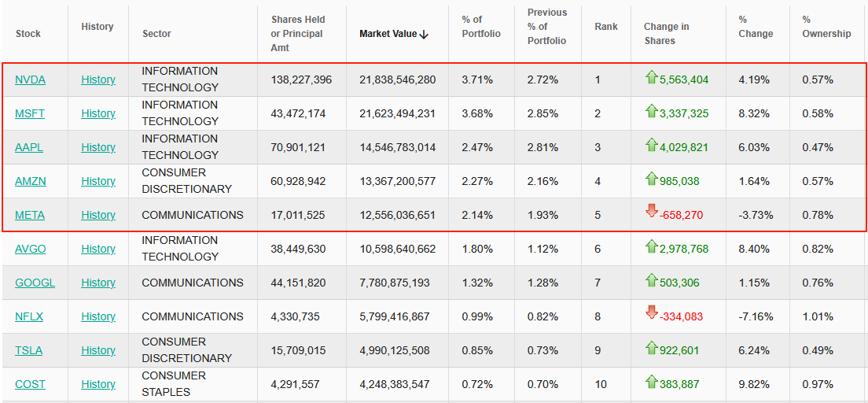Viewport: 868px width, 403px height.
Task: Click the Change in Shares column header
Action: [x=666, y=34]
